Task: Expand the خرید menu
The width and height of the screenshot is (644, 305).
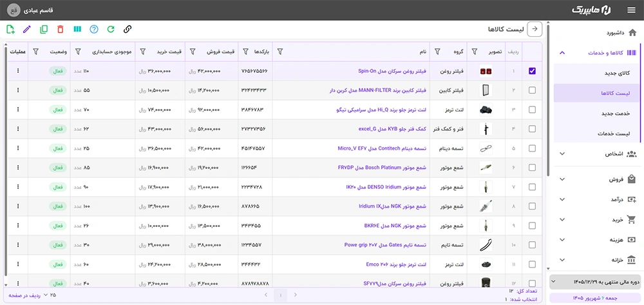Action: click(x=562, y=219)
